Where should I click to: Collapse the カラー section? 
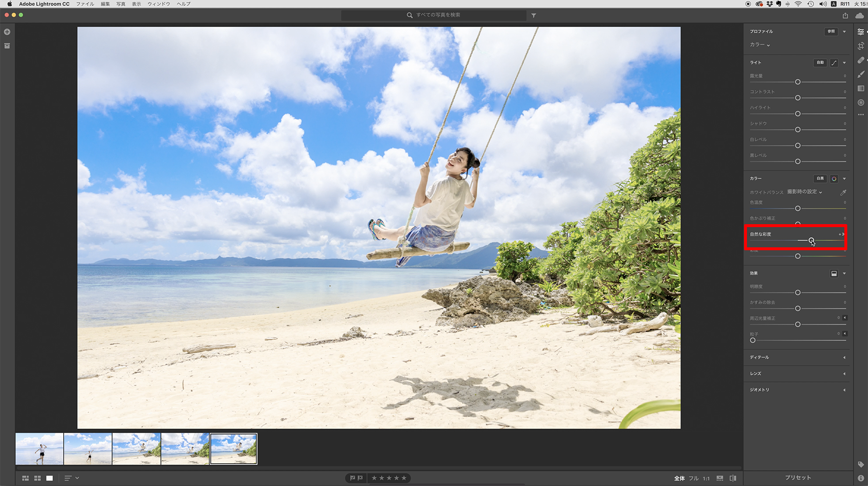click(844, 179)
